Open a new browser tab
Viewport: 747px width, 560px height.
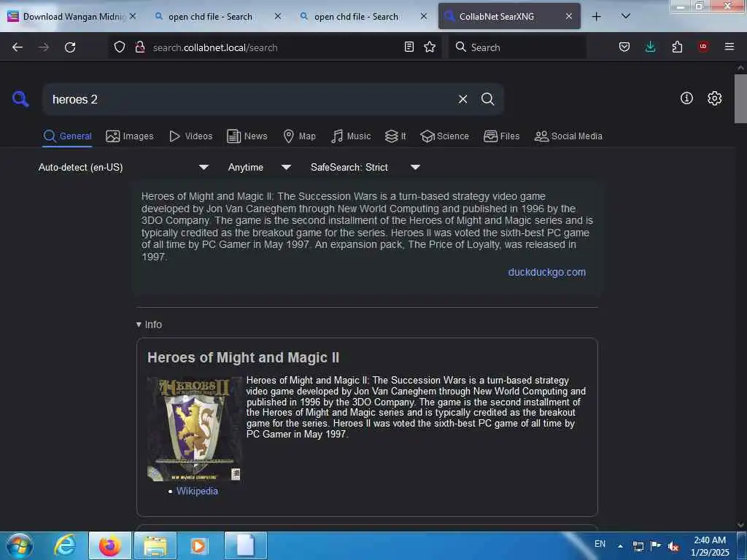click(596, 17)
